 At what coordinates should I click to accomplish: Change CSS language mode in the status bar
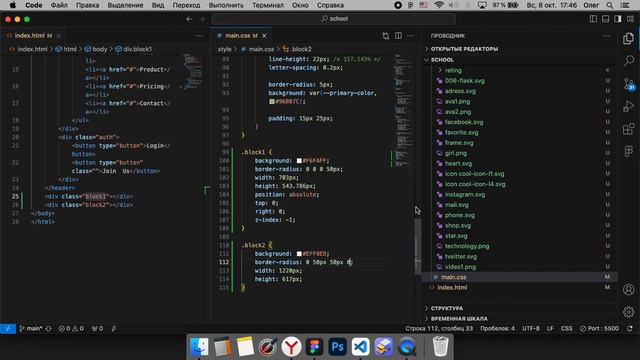tap(566, 329)
